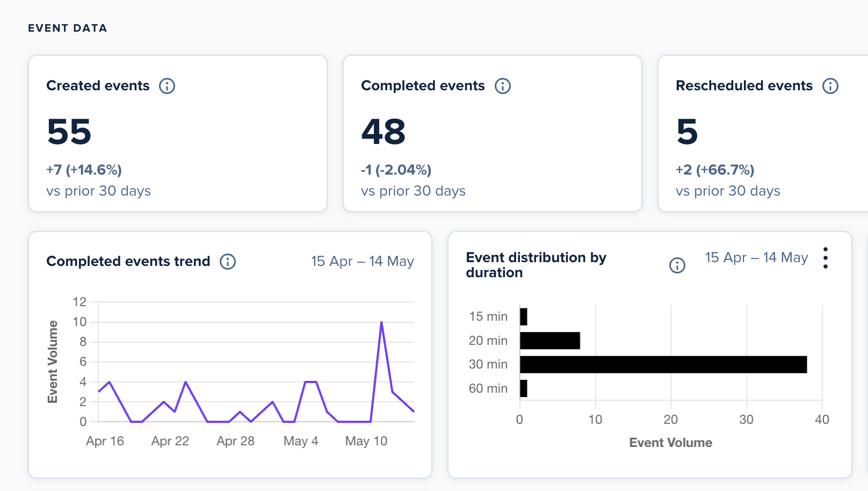This screenshot has width=868, height=491.
Task: Click the Completed events trend chart title
Action: (128, 261)
